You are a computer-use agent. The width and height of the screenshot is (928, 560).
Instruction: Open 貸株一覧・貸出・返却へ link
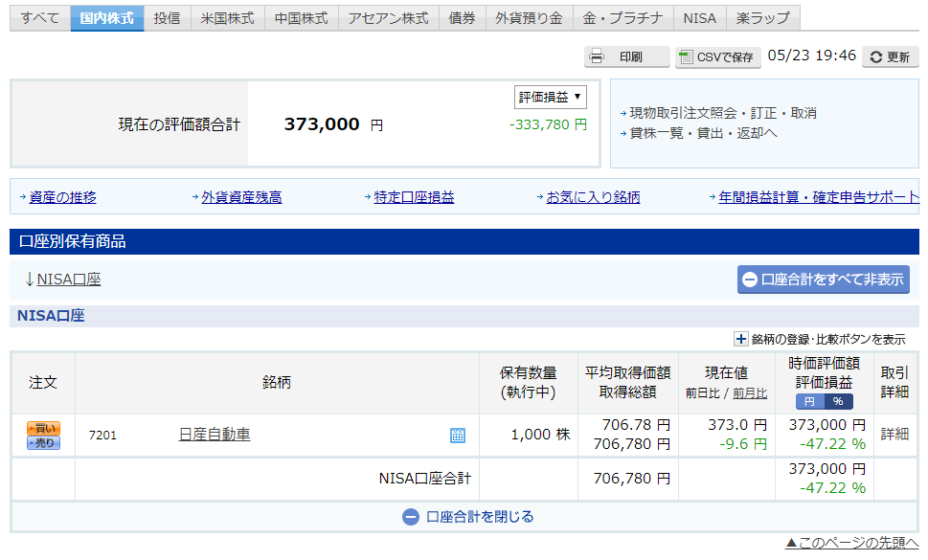(703, 133)
